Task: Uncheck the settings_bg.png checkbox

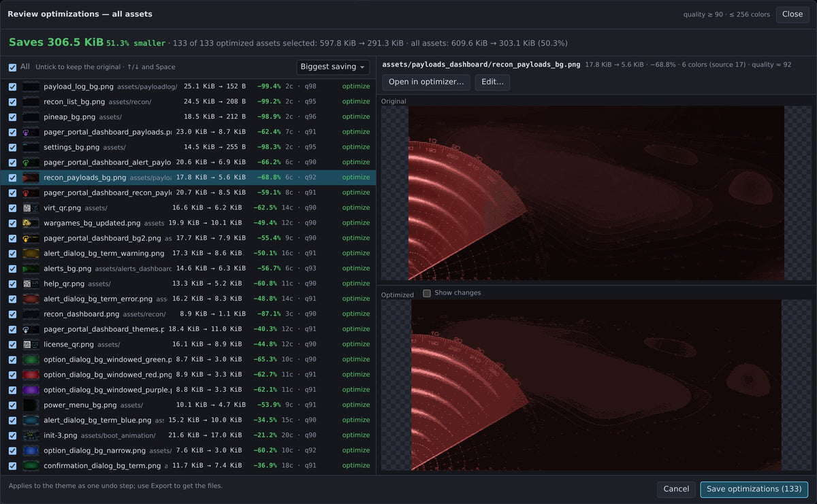Action: 12,147
